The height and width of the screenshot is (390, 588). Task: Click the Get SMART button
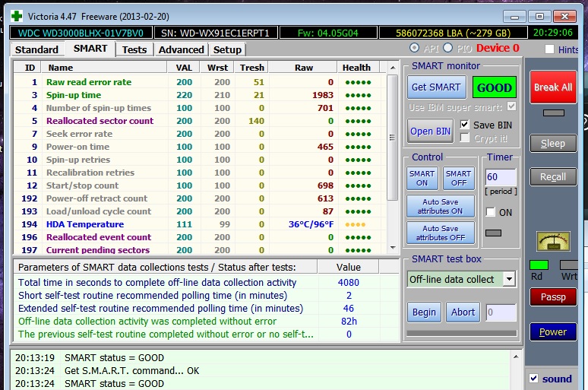(435, 87)
